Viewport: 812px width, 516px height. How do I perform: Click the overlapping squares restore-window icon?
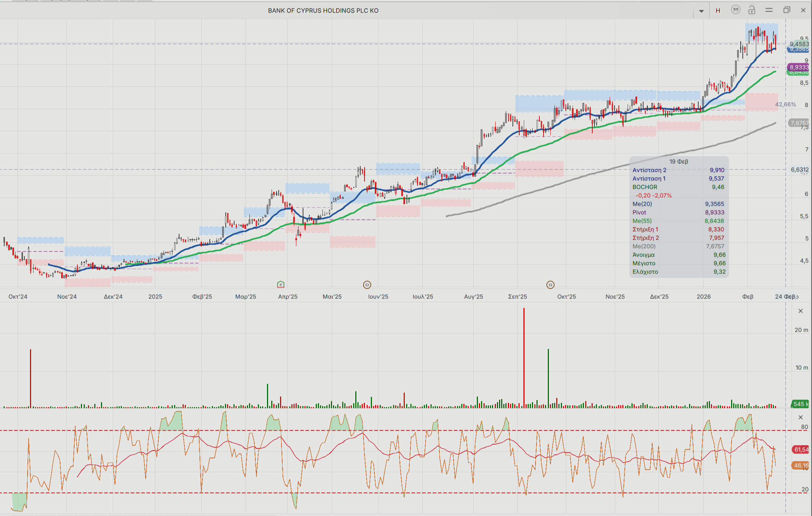[787, 10]
